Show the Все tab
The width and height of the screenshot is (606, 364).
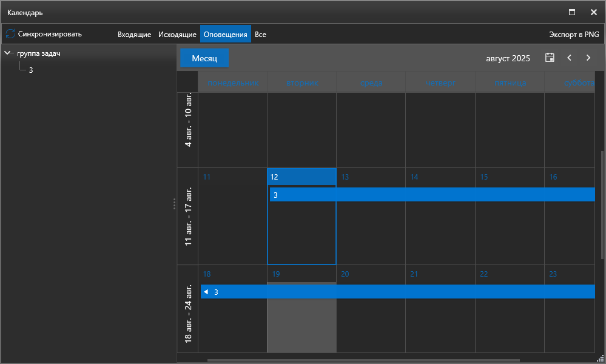(260, 35)
